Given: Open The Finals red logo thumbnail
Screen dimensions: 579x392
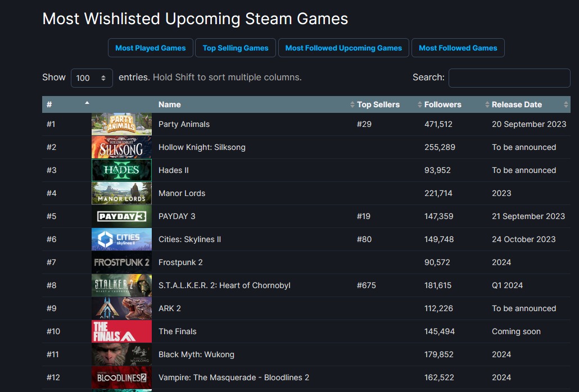Looking at the screenshot, I should click(x=121, y=331).
